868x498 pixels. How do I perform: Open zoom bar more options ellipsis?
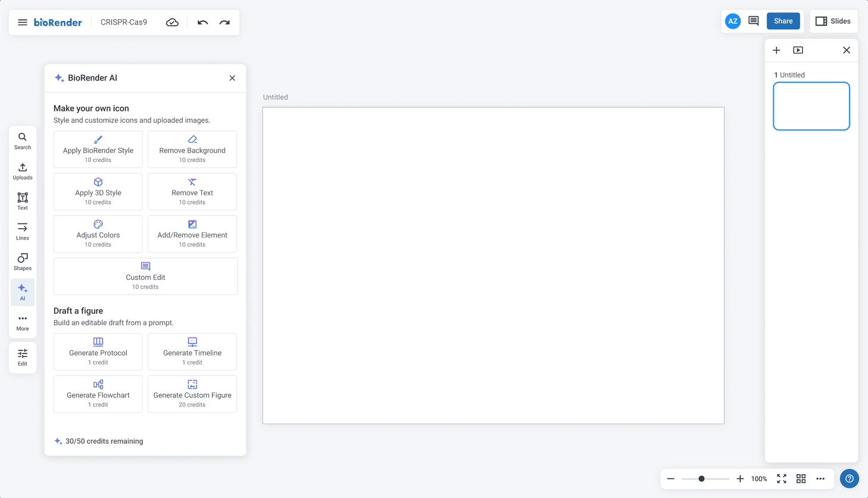pyautogui.click(x=820, y=479)
